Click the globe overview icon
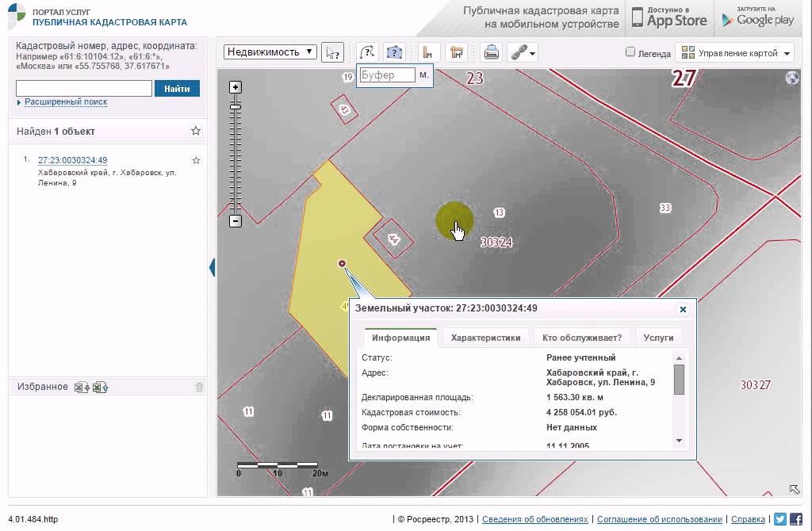Screen dimensions: 812x531 click(x=792, y=78)
